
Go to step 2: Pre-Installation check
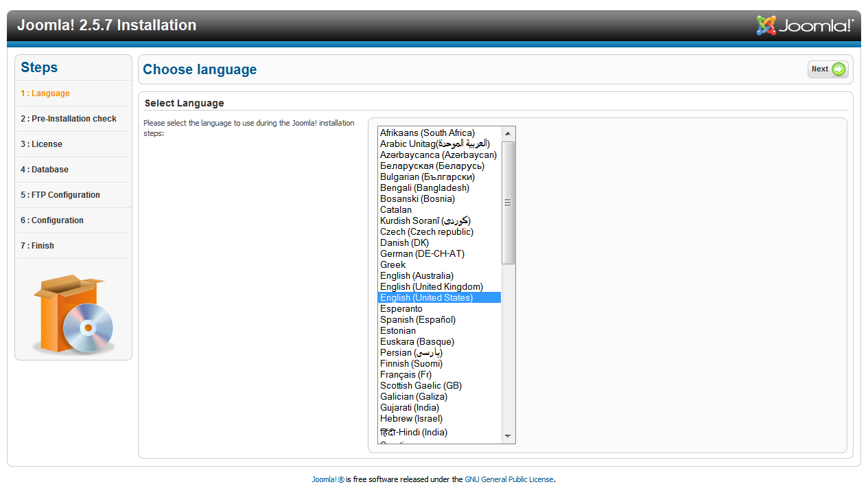pyautogui.click(x=69, y=119)
